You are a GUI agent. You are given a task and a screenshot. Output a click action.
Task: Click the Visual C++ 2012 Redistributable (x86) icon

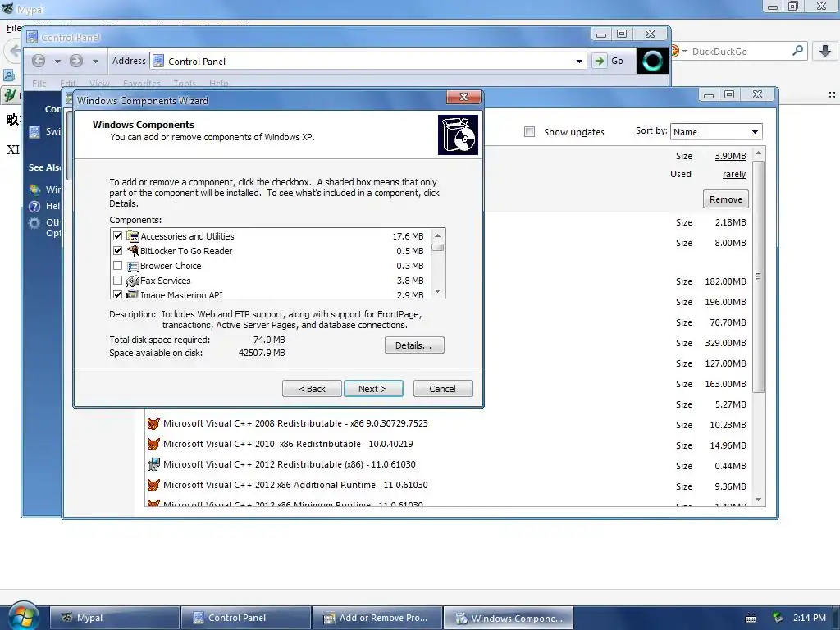point(153,464)
